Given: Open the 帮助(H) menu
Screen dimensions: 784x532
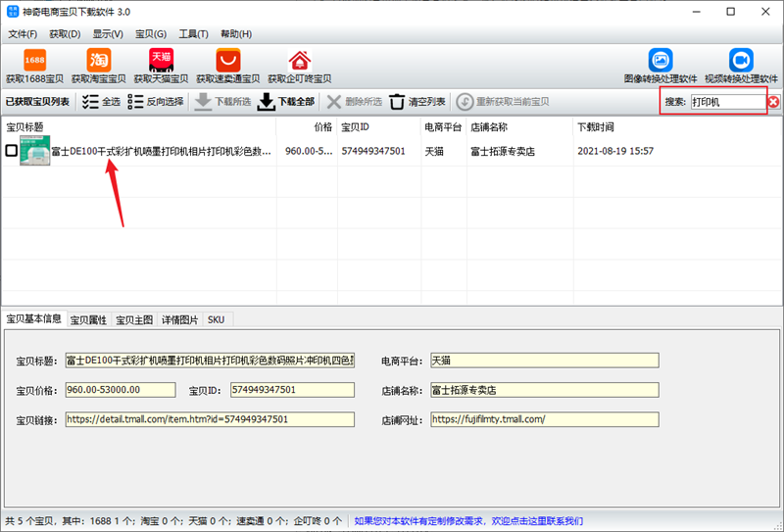Looking at the screenshot, I should [236, 34].
